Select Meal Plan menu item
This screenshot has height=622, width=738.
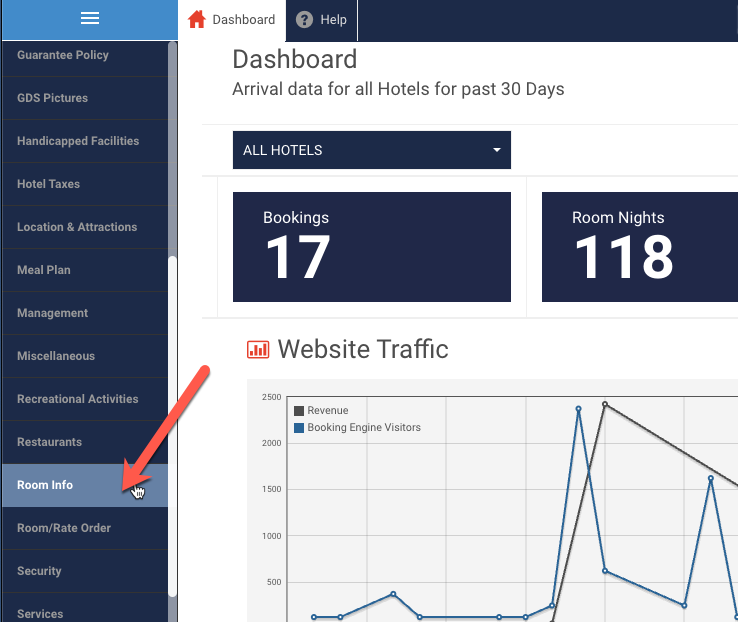[85, 270]
